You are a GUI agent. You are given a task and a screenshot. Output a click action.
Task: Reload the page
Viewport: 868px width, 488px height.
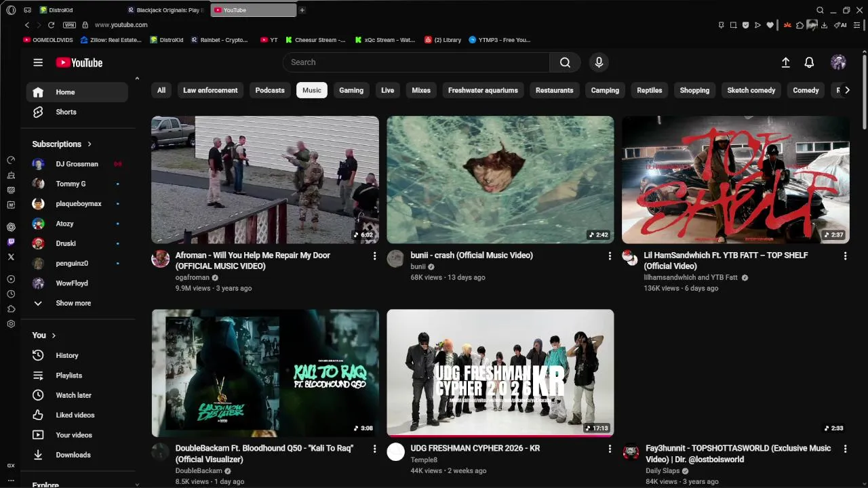[x=51, y=25]
